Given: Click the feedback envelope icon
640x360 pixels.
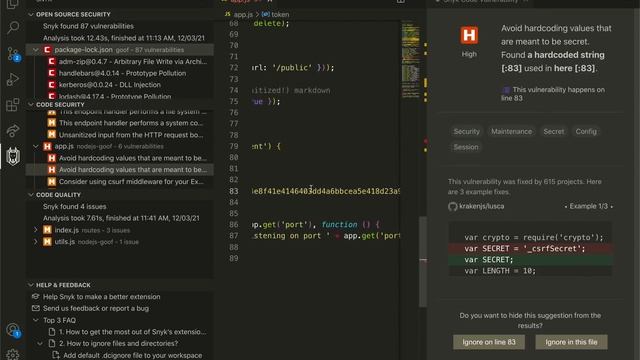Looking at the screenshot, I should [36, 308].
